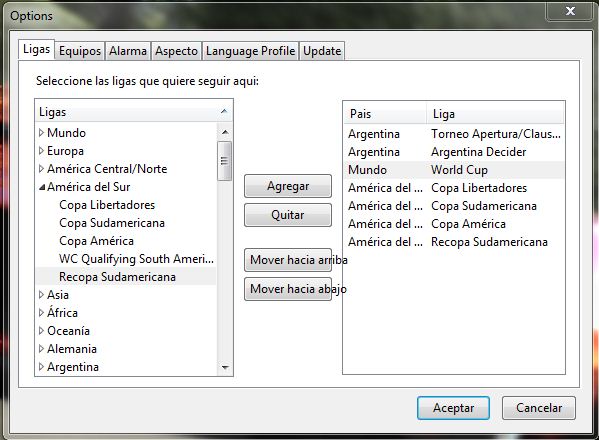Viewport: 599px width, 440px height.
Task: Expand the Mundo tree node
Action: (41, 133)
